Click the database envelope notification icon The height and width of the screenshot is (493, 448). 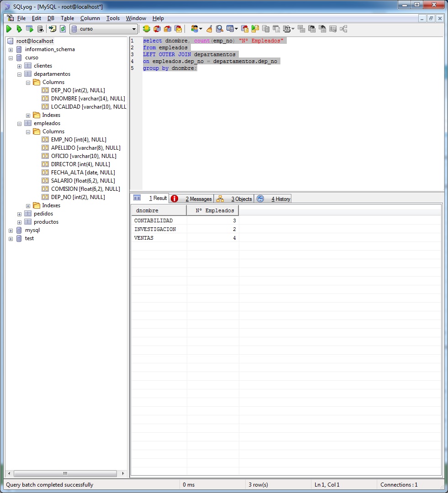pyautogui.click(x=178, y=29)
